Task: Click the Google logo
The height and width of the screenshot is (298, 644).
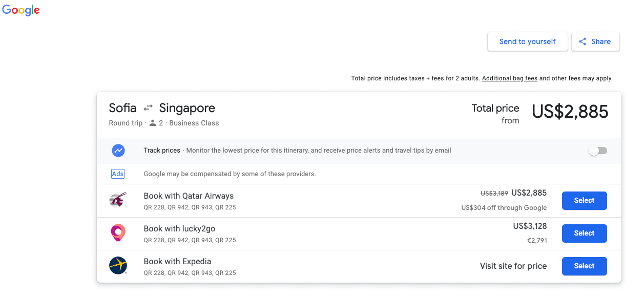Action: click(x=21, y=10)
